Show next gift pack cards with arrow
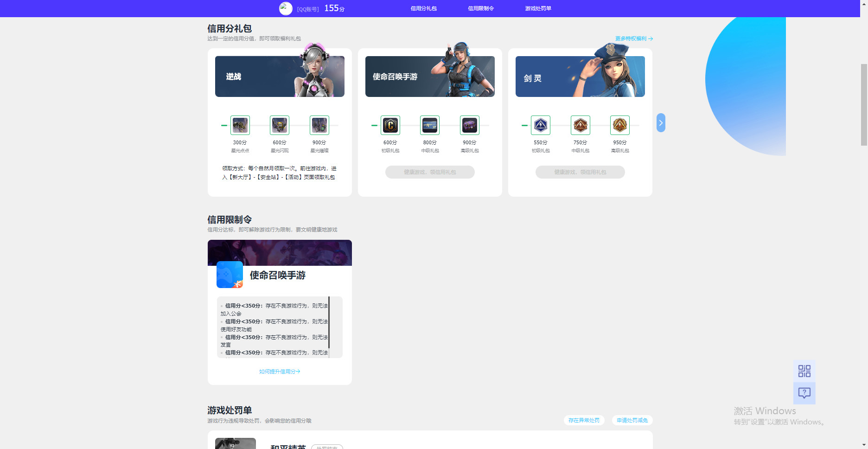The image size is (868, 449). [661, 123]
